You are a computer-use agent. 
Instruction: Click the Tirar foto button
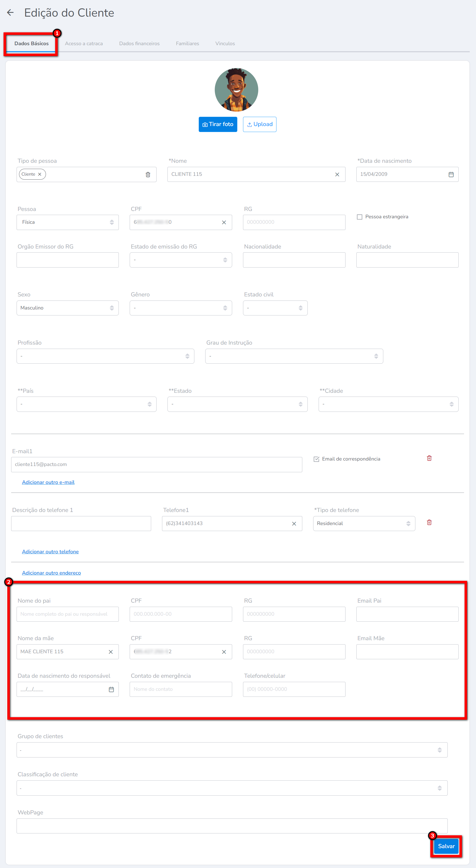tap(218, 124)
